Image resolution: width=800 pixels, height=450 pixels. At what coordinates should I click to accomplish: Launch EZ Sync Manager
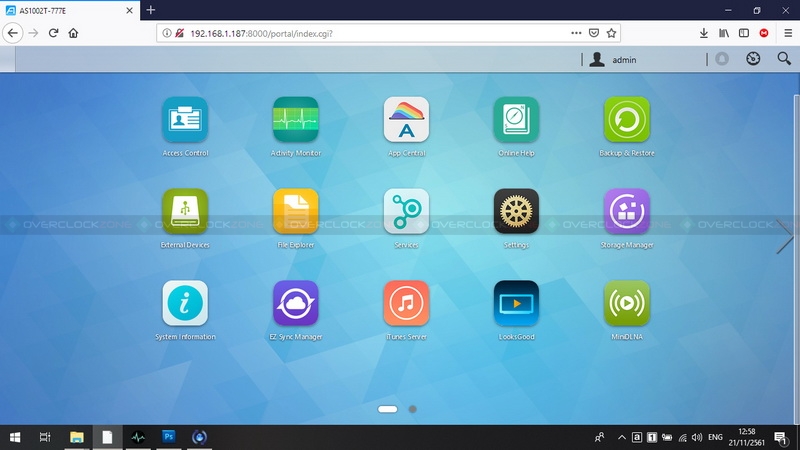(x=295, y=303)
